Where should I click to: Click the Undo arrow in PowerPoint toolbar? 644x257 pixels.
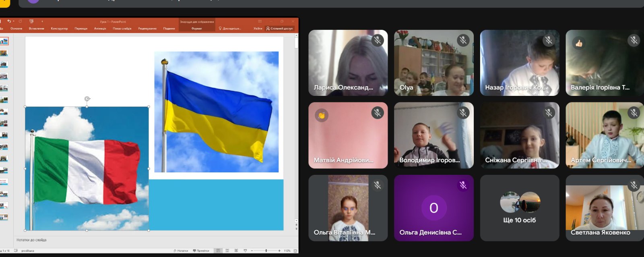[x=9, y=21]
